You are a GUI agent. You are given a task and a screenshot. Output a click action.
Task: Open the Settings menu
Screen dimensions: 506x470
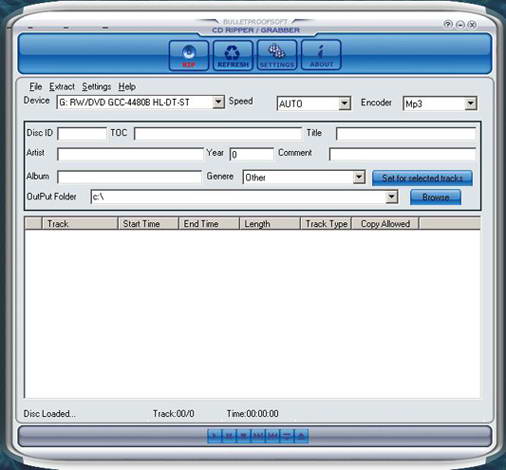(96, 87)
